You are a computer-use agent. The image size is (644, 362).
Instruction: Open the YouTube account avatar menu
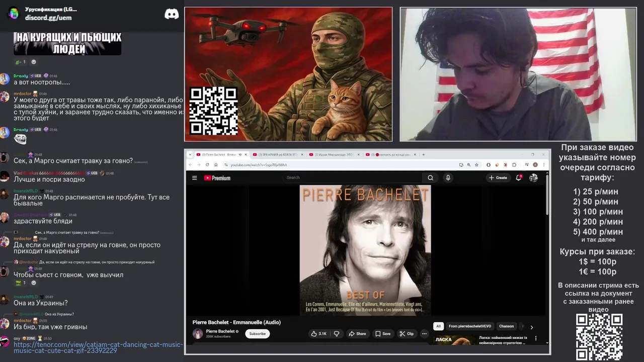(533, 177)
